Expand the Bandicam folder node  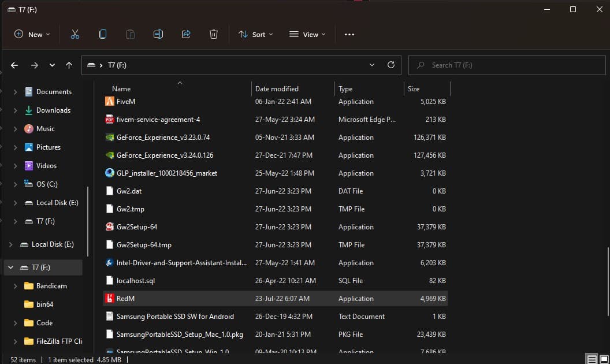(15, 286)
